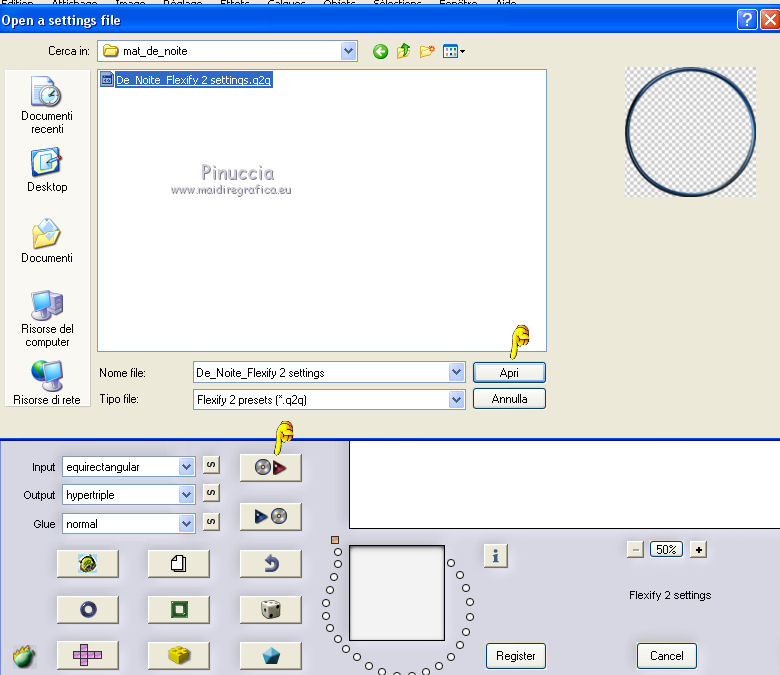The width and height of the screenshot is (780, 675).
Task: Open Risorse del computer in the sidebar
Action: point(47,319)
